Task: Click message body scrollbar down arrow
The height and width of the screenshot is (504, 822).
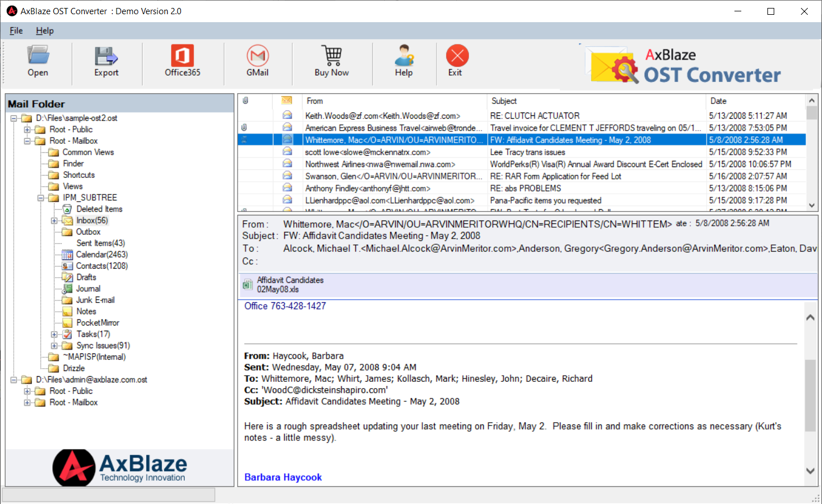Action: [811, 470]
